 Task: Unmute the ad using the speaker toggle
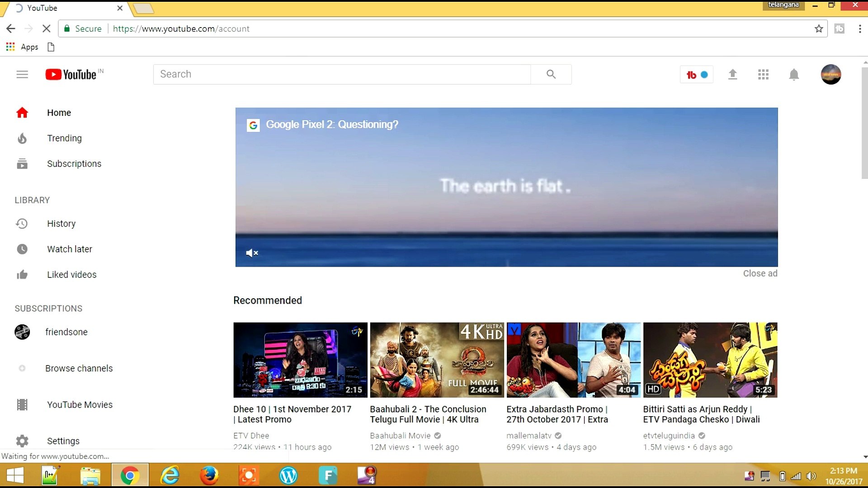click(x=252, y=253)
